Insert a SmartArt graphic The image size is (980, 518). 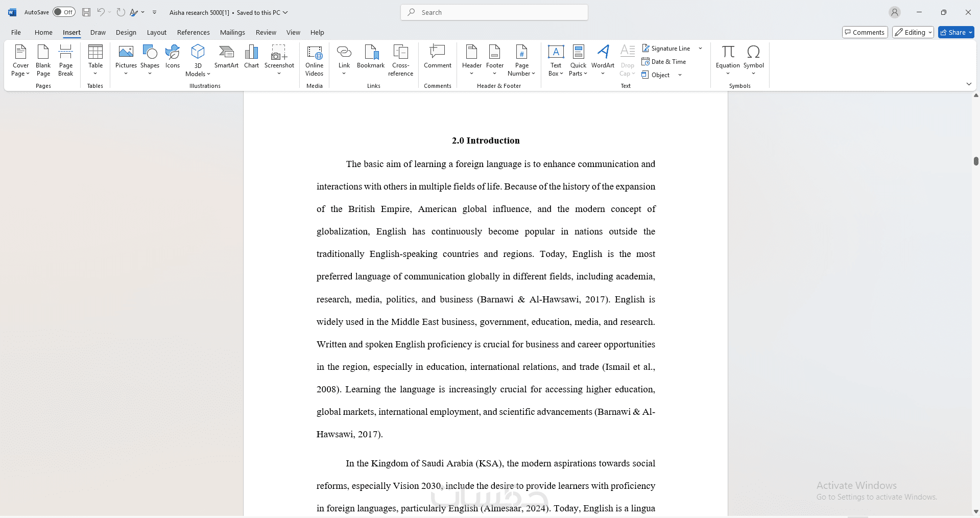(x=226, y=56)
